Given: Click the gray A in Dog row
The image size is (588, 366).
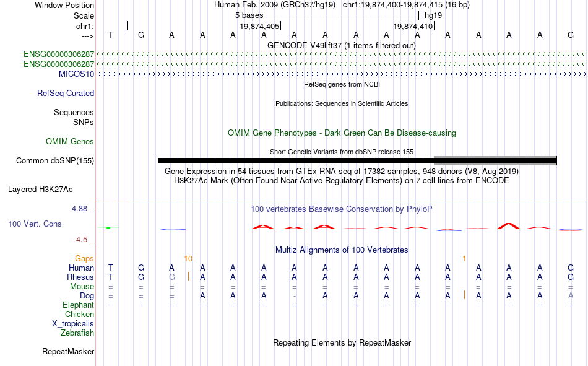Looking at the screenshot, I should tap(571, 296).
